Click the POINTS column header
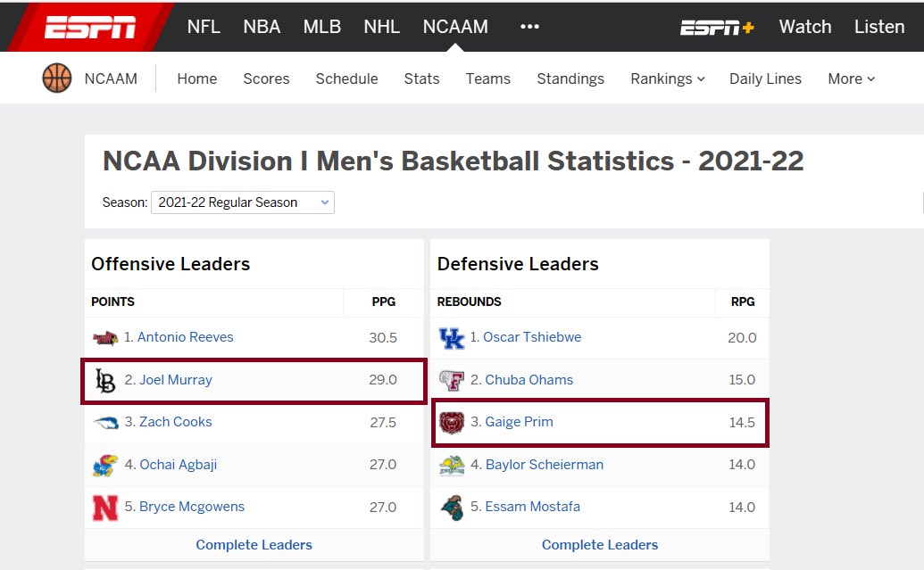This screenshot has width=924, height=570. (x=112, y=302)
